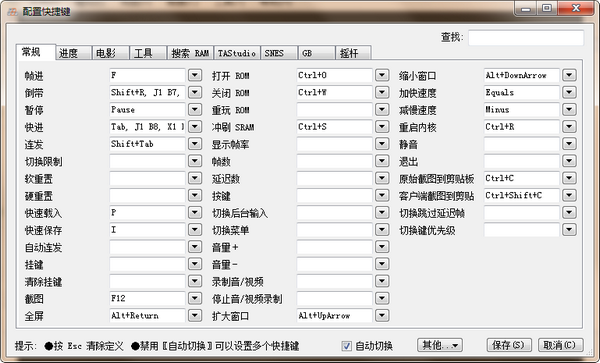Image resolution: width=600 pixels, height=363 pixels.
Task: Open dropdown arrow for 快速载入
Action: 195,213
